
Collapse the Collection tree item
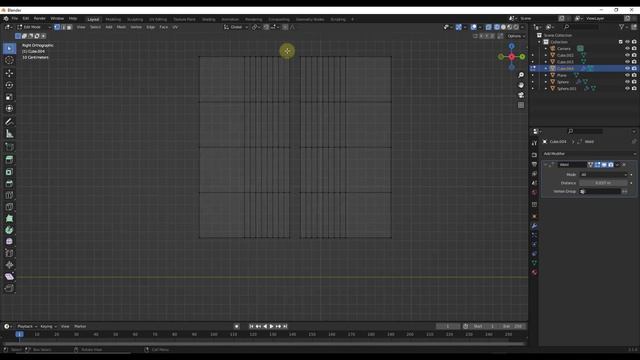pyautogui.click(x=539, y=42)
